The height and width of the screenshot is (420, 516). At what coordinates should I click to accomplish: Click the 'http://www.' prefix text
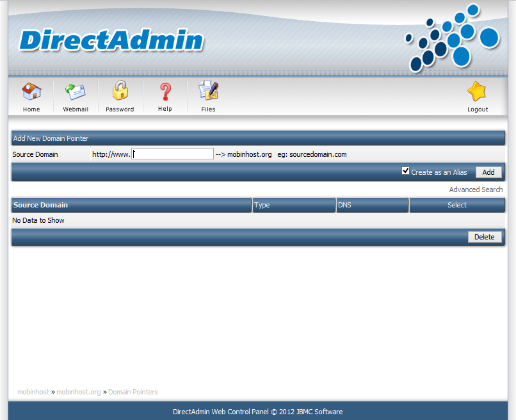(111, 154)
